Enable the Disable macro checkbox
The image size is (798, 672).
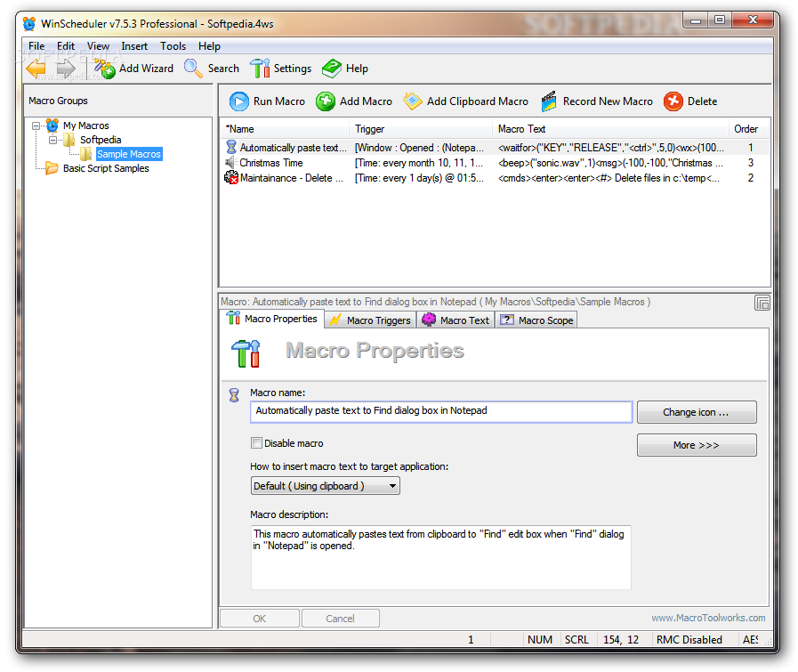point(256,443)
